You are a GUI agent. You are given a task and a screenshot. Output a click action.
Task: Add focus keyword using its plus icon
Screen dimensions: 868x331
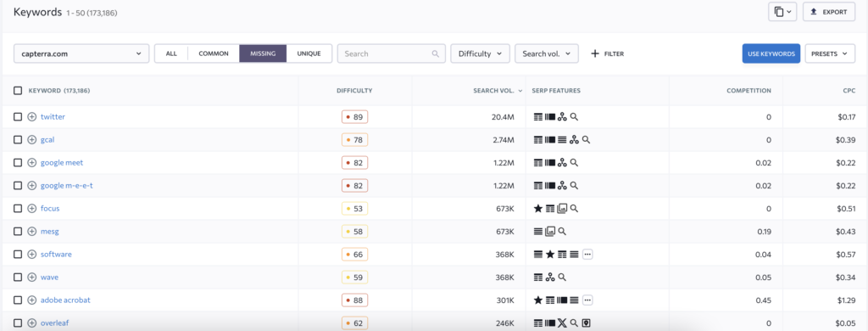click(32, 209)
